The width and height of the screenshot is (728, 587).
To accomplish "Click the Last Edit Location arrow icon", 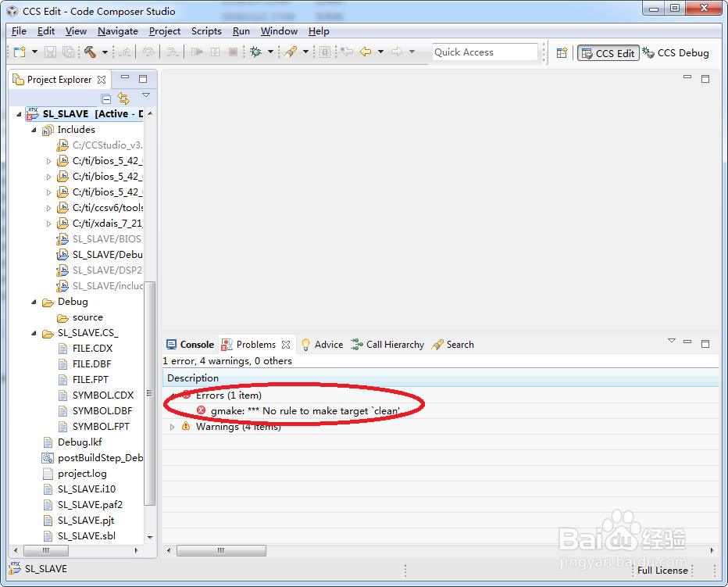I will [347, 51].
